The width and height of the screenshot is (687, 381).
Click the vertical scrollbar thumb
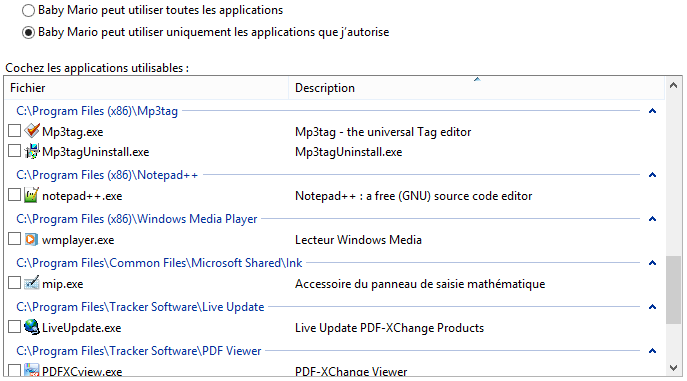pos(673,290)
